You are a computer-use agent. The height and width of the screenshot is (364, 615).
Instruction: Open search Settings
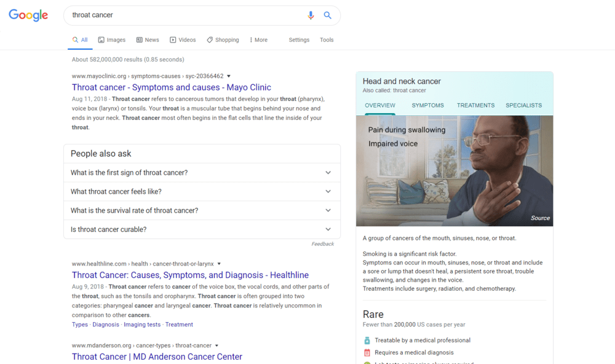[299, 40]
